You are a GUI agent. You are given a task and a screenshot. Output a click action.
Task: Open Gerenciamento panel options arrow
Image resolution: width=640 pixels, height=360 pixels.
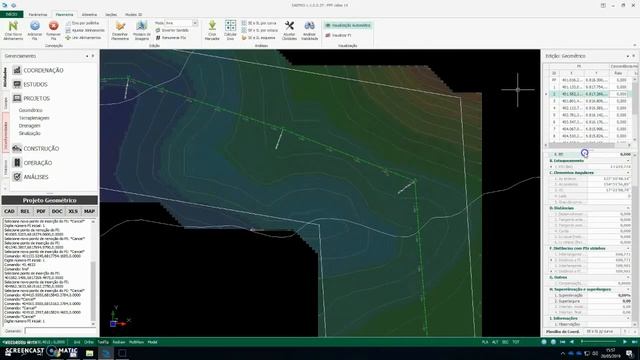coord(87,56)
